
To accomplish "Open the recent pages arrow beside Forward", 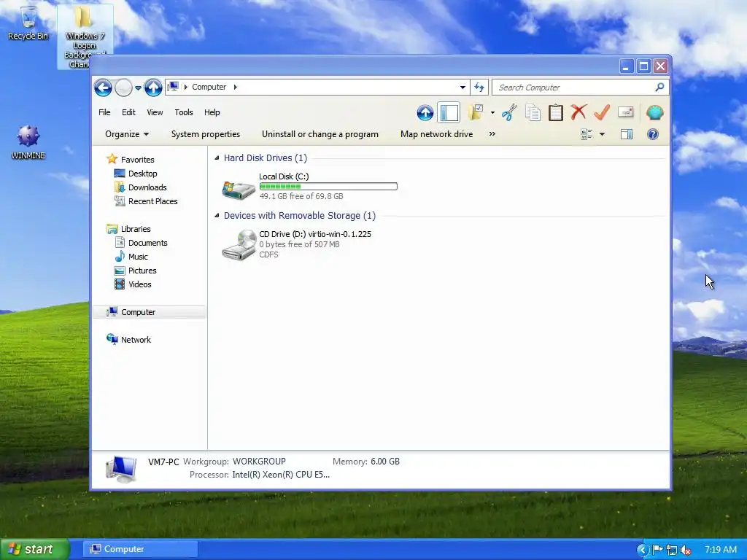I will coord(138,87).
